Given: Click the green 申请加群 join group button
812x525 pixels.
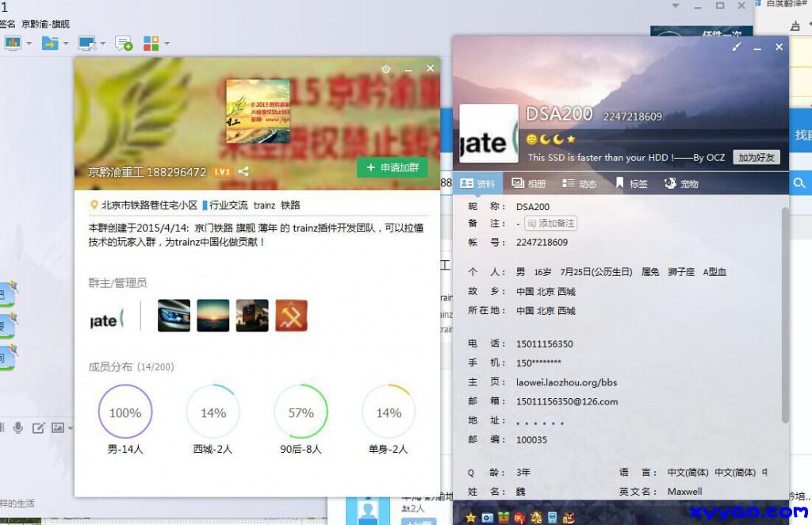Looking at the screenshot, I should (x=392, y=168).
